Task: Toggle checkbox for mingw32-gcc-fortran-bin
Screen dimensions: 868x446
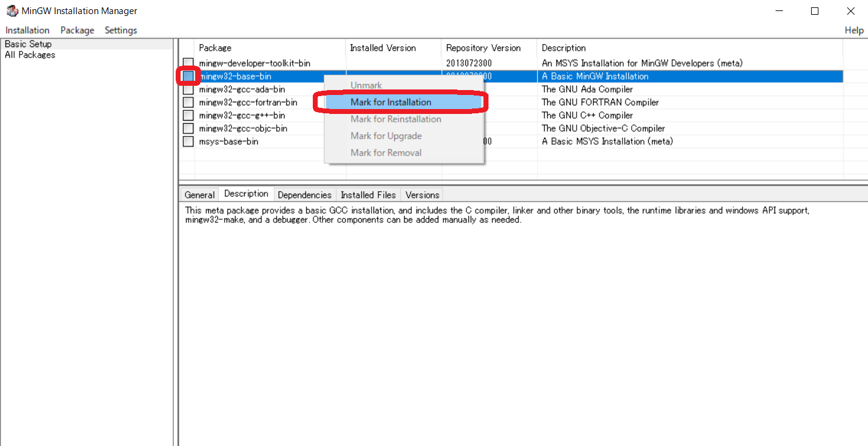Action: click(189, 102)
